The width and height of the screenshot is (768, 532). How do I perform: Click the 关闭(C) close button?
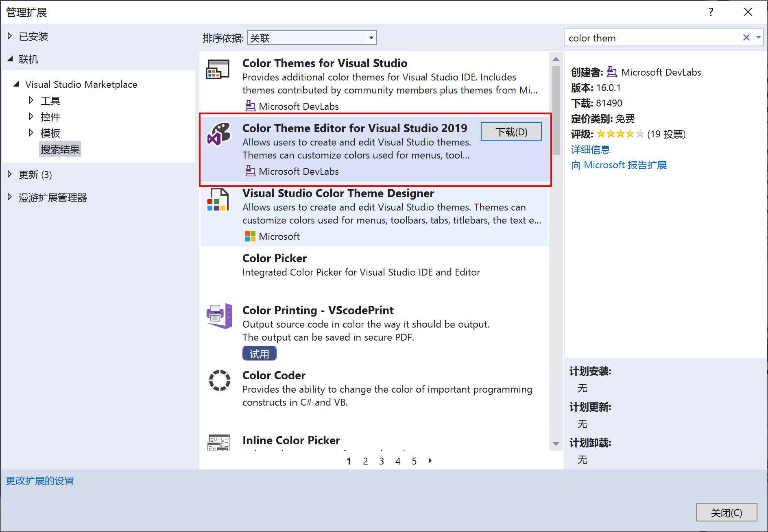(x=727, y=512)
